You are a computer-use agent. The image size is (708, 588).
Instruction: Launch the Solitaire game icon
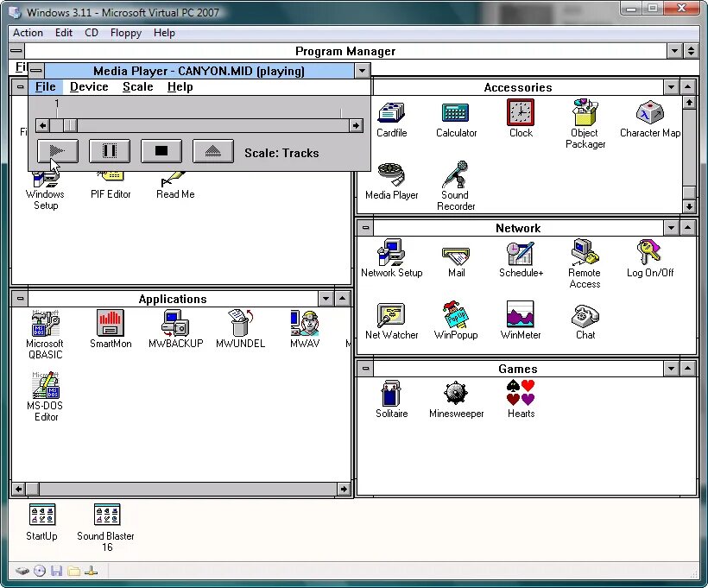tap(391, 394)
